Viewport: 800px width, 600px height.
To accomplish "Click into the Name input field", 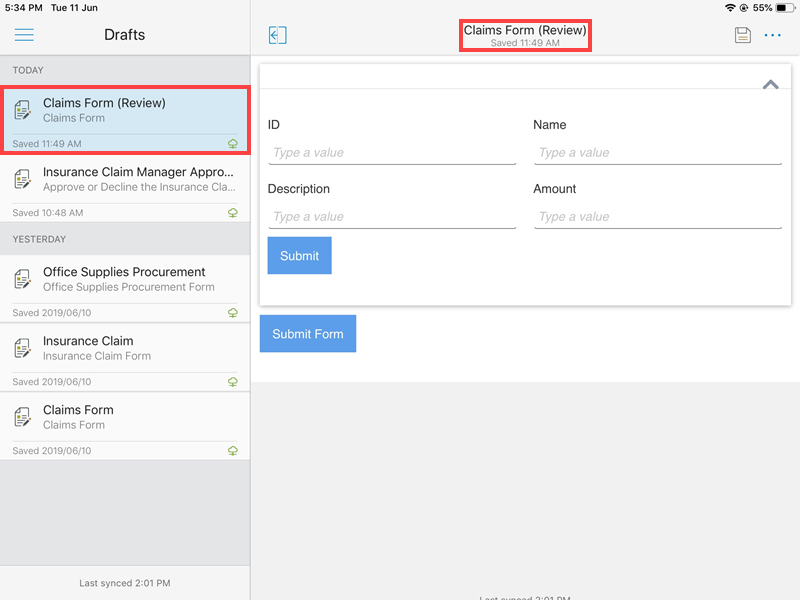I will [x=658, y=153].
